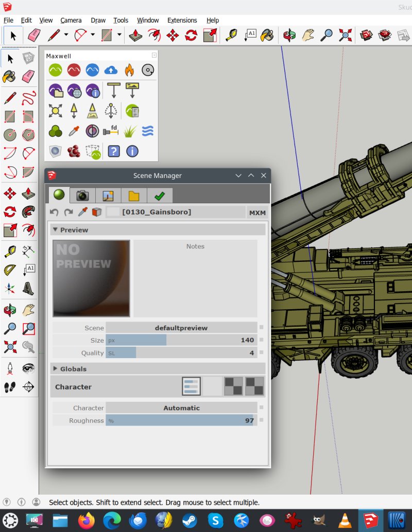
Task: Toggle the small square beside Roughness
Action: (x=262, y=421)
